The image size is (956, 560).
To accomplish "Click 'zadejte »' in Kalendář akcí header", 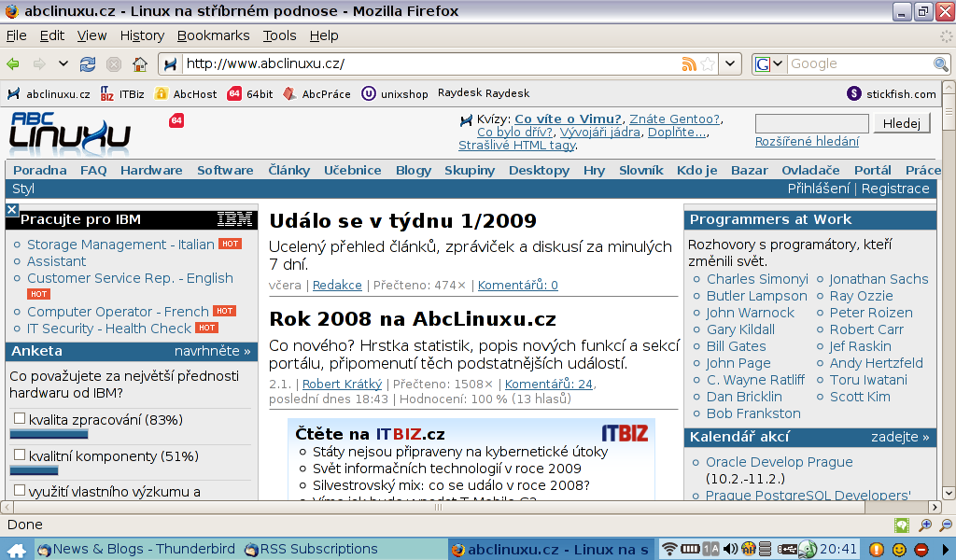I will [900, 437].
